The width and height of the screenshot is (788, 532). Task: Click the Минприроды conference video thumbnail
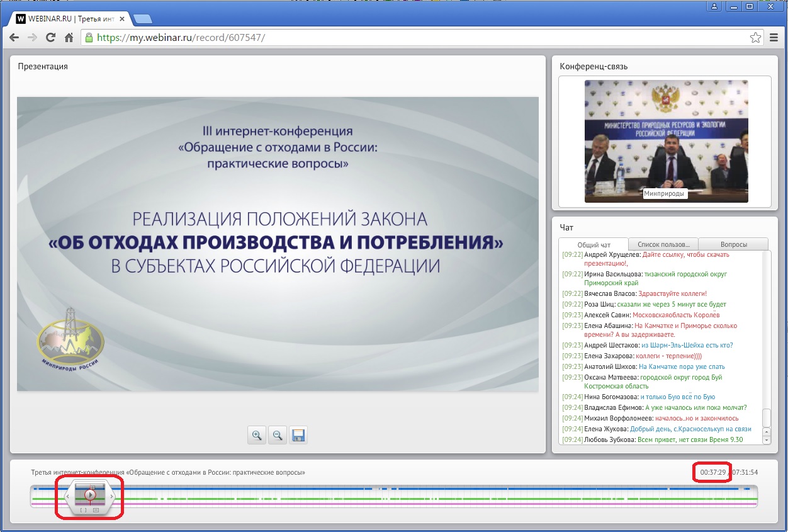666,141
